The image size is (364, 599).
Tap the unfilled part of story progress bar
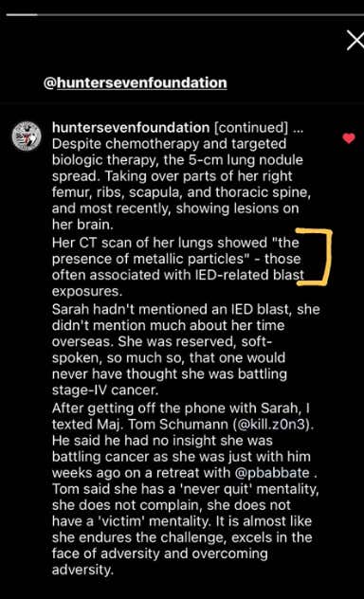[x=201, y=14]
